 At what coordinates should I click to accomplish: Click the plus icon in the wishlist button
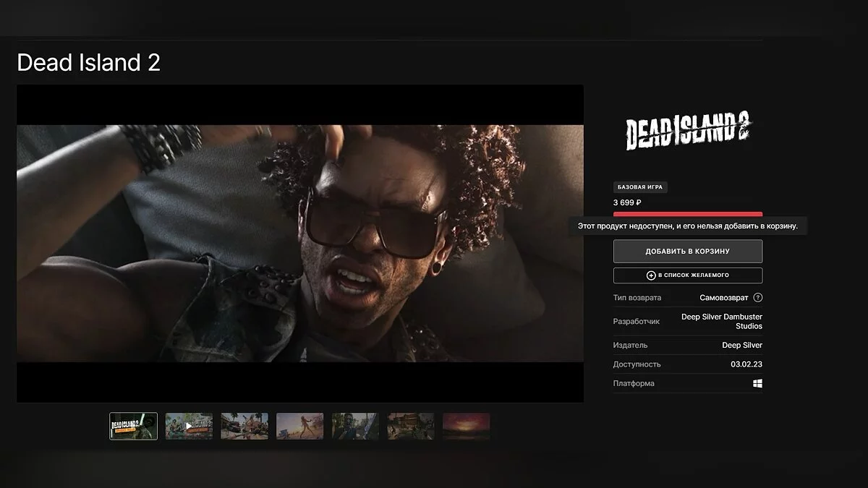click(x=651, y=275)
